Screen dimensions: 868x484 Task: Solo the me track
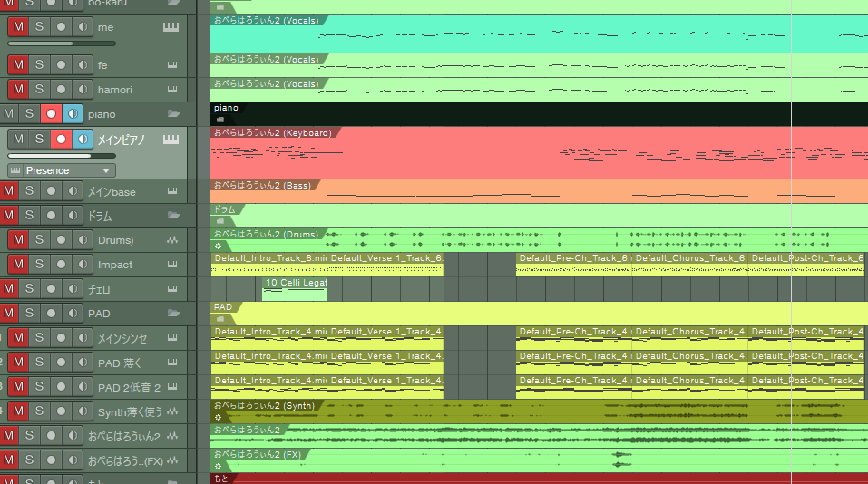[x=39, y=26]
